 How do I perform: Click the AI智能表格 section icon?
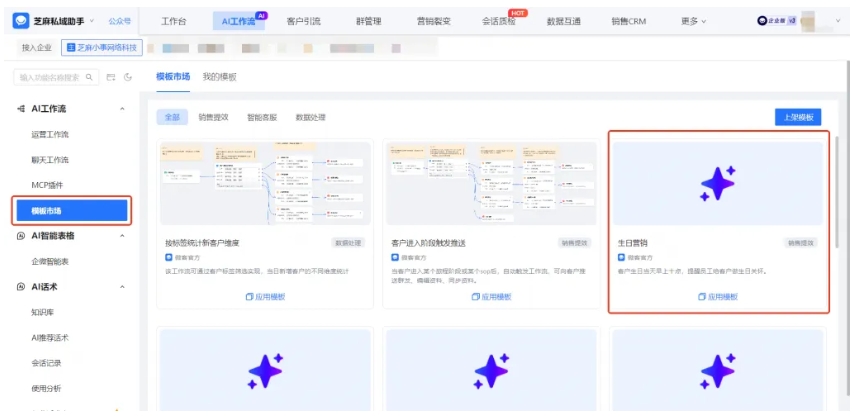click(x=21, y=236)
